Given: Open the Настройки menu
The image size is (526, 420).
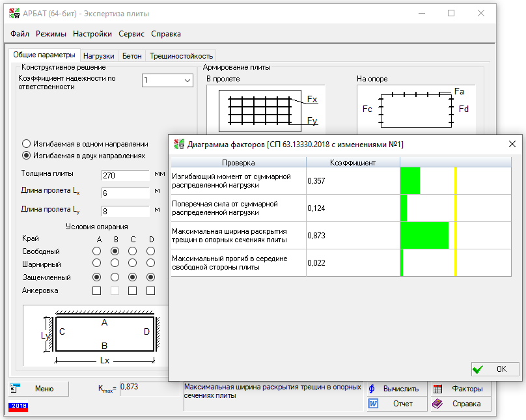Looking at the screenshot, I should 93,34.
